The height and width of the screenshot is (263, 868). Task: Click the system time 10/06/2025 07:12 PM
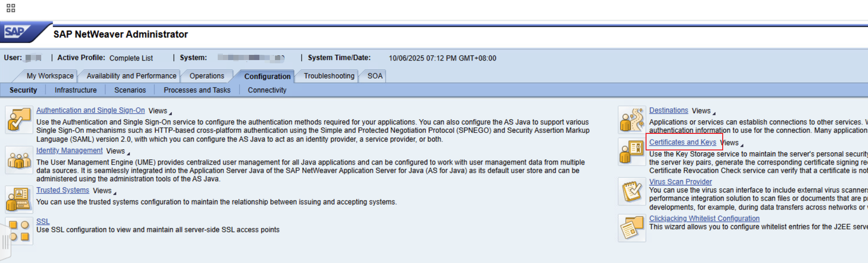(443, 58)
